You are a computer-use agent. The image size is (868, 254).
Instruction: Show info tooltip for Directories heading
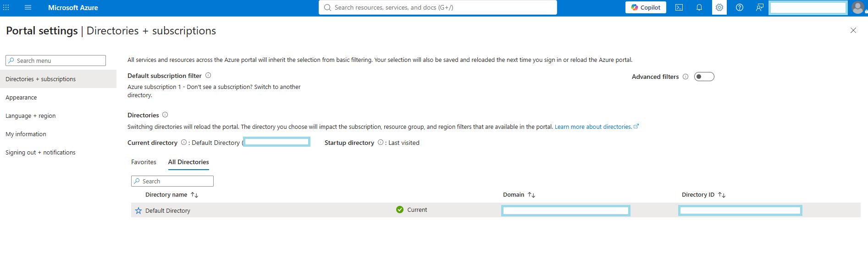pos(165,115)
